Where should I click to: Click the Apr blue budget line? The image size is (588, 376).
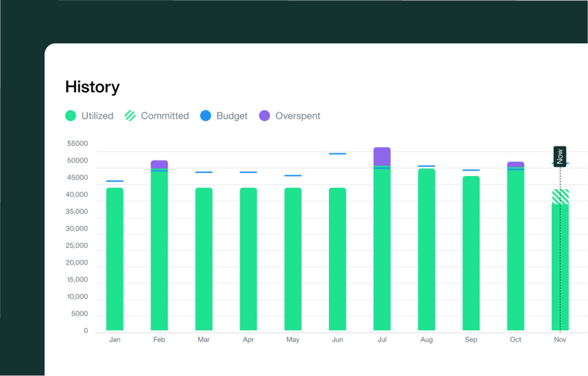(x=248, y=172)
